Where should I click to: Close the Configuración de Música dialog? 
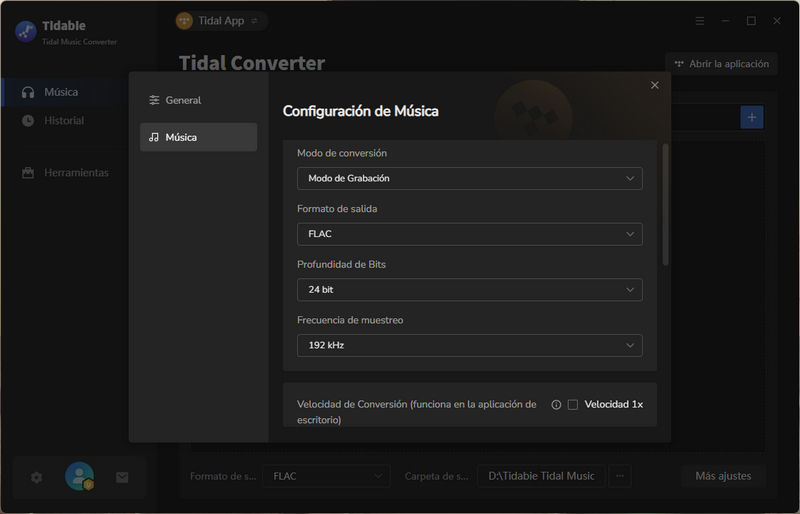pyautogui.click(x=655, y=85)
